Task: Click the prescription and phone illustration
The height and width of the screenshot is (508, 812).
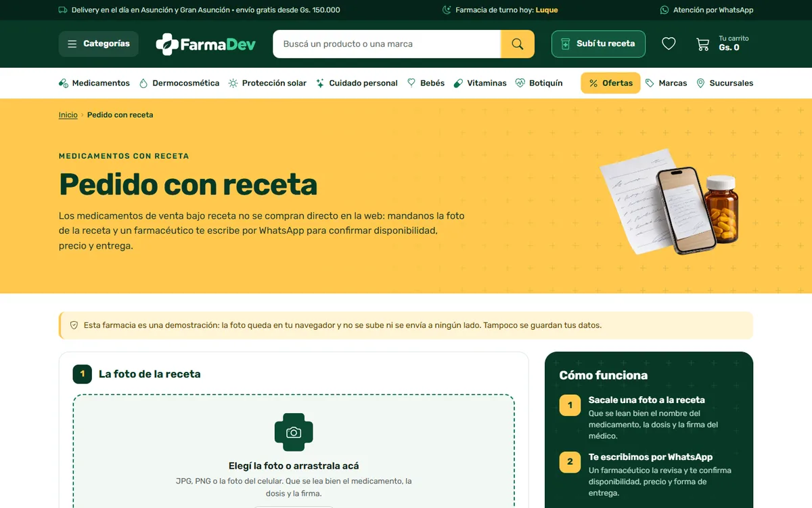Action: pyautogui.click(x=669, y=202)
